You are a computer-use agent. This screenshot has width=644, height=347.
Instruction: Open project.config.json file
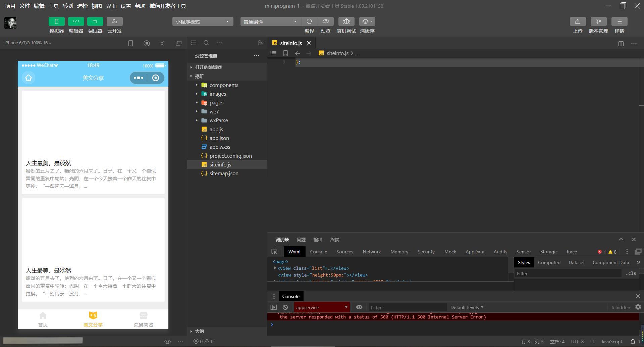(x=227, y=156)
